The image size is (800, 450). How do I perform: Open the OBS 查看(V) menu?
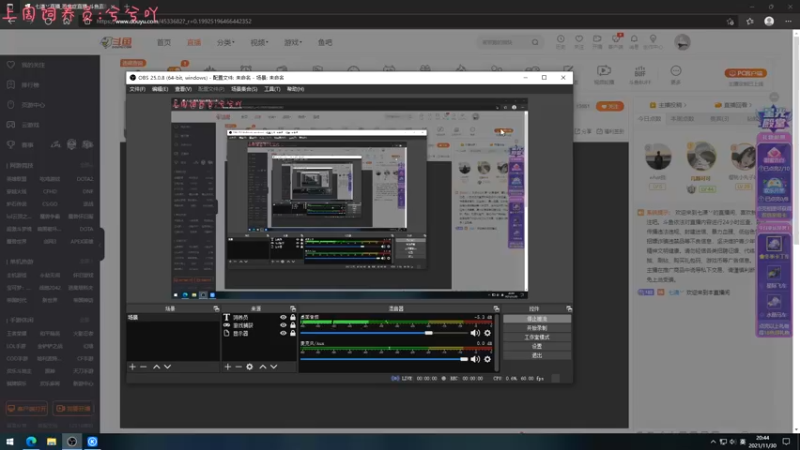[x=183, y=89]
